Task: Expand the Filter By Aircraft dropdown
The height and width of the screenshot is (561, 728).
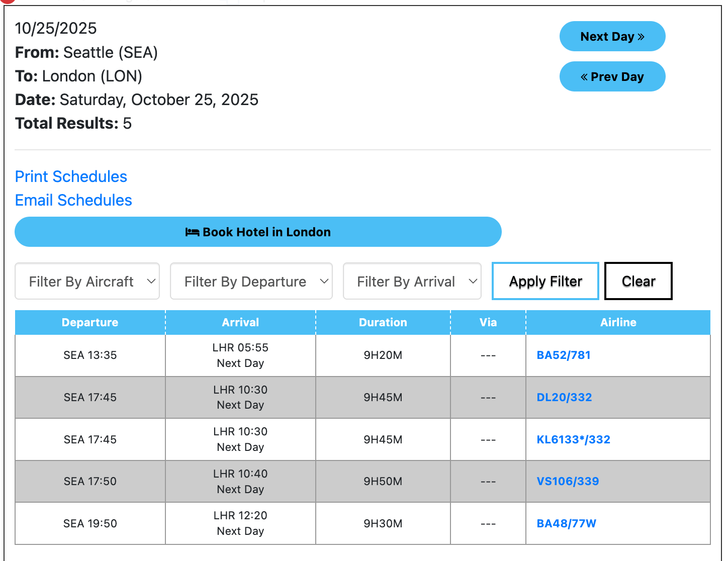Action: 87,282
